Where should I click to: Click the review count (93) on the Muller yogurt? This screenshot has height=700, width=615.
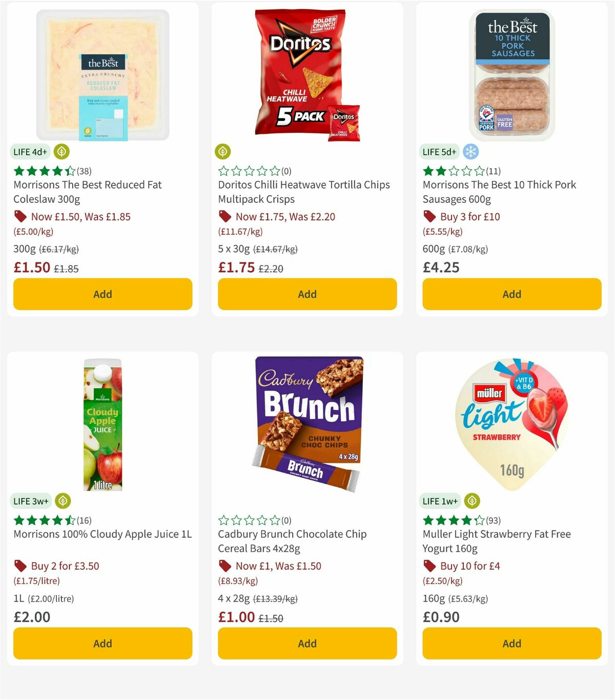tap(493, 520)
